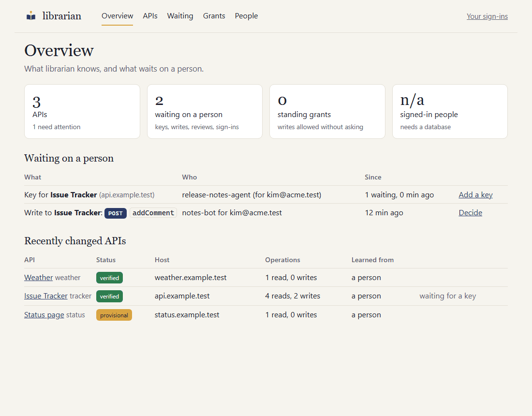This screenshot has height=416, width=532.
Task: Open the Overview tab
Action: point(117,16)
